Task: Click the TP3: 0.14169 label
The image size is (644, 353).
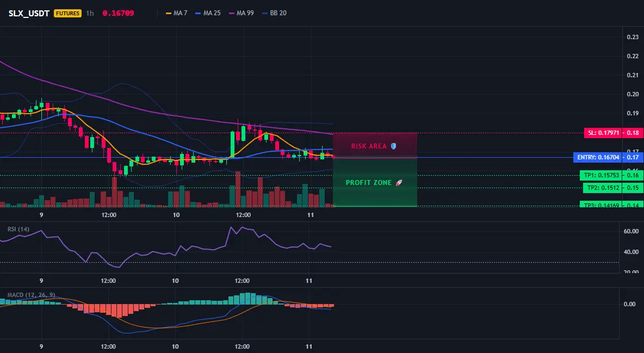Action: 601,205
